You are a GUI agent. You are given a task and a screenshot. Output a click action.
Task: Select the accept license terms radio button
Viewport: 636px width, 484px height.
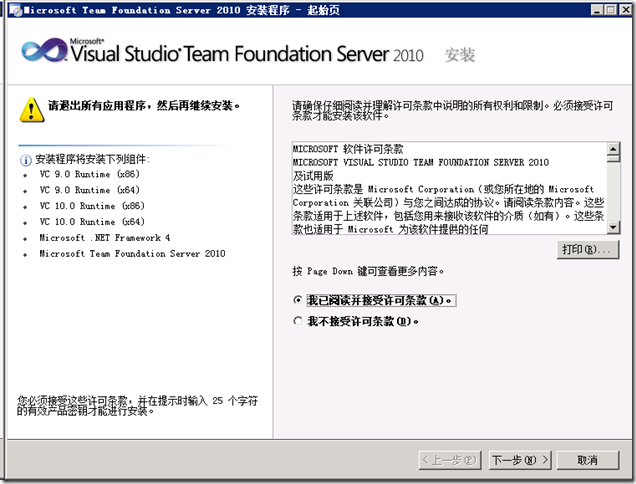(298, 300)
